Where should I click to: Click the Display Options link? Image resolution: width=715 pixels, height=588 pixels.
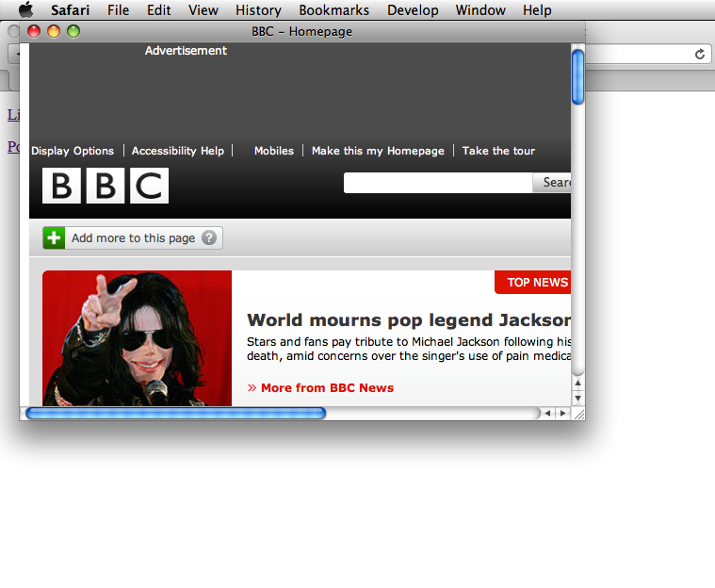pos(73,151)
